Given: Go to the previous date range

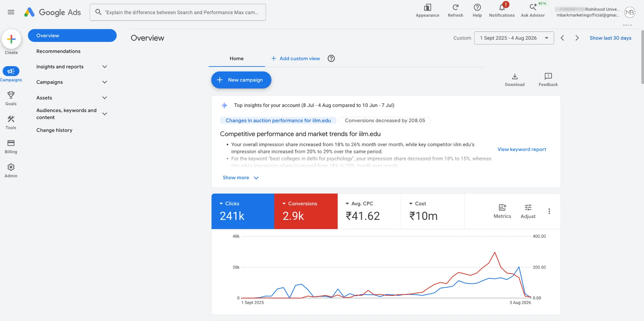Looking at the screenshot, I should (x=562, y=38).
